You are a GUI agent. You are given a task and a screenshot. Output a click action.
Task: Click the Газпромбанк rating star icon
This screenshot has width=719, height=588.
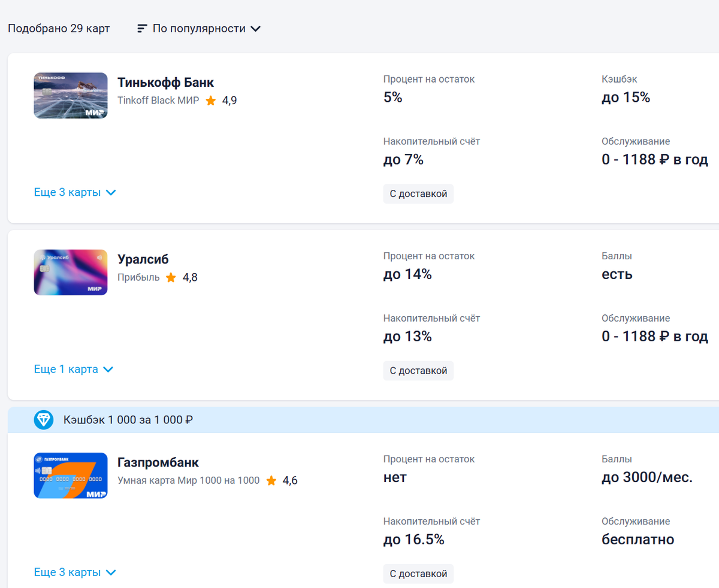point(271,481)
